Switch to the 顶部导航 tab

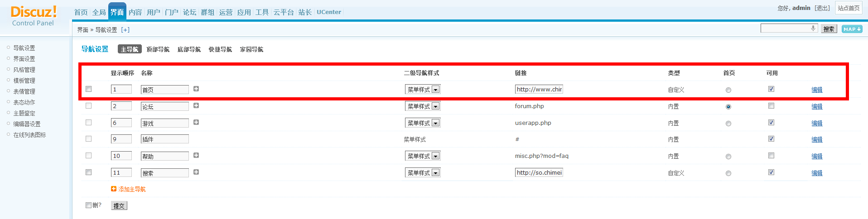(158, 49)
